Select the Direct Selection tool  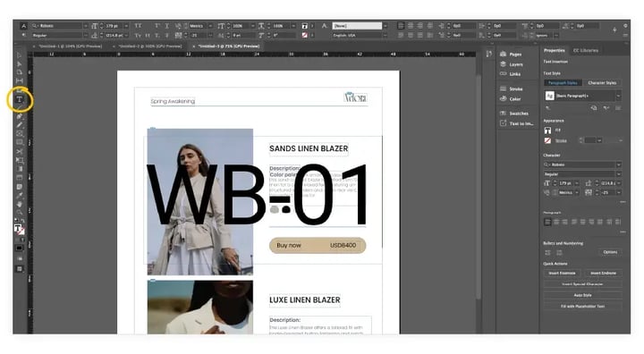coord(20,64)
